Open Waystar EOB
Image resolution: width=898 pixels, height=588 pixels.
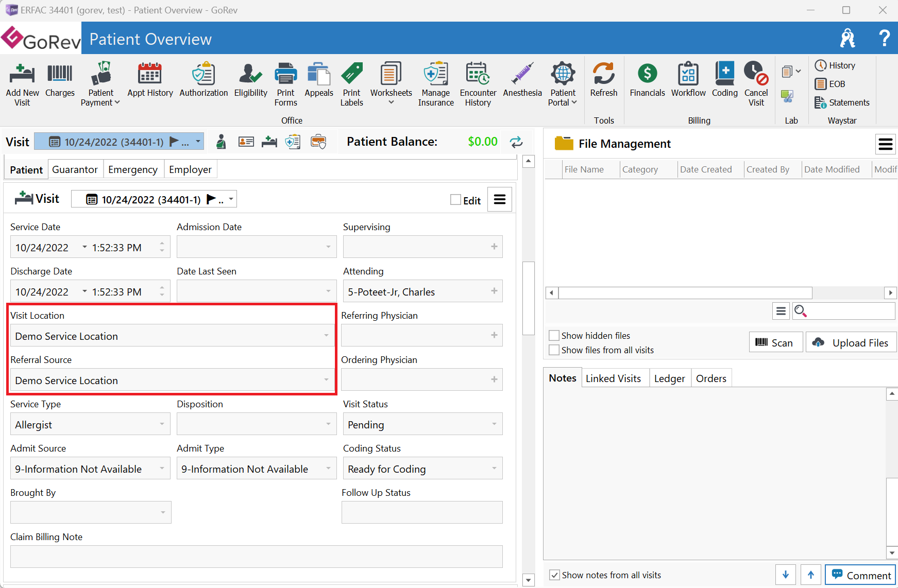coord(830,84)
